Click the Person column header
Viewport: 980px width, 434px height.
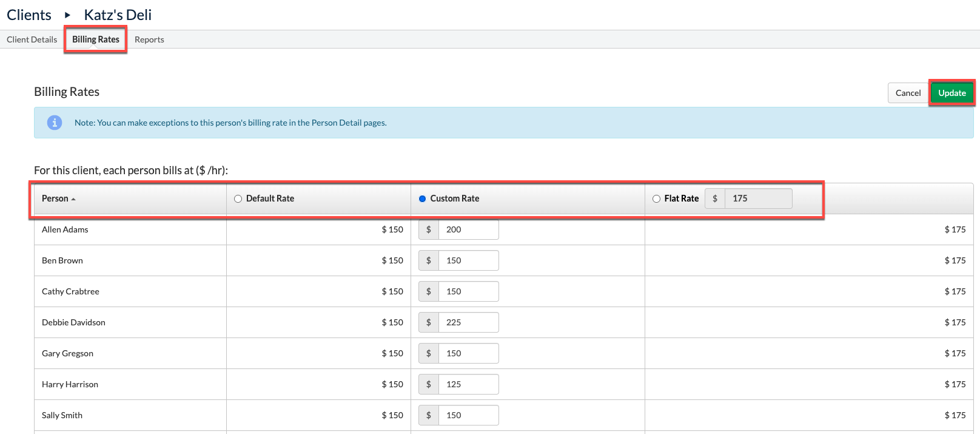pyautogui.click(x=130, y=198)
